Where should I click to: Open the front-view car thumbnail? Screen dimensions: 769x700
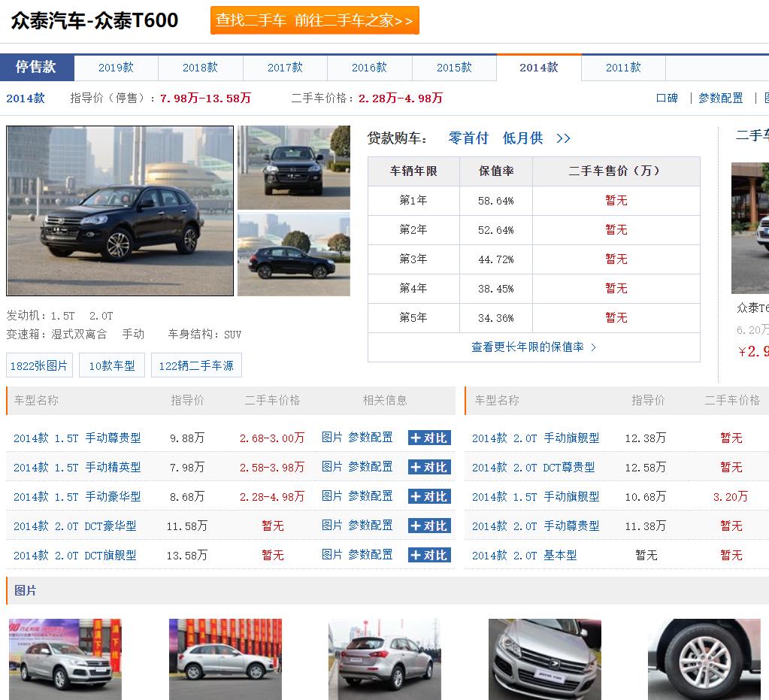coord(293,167)
